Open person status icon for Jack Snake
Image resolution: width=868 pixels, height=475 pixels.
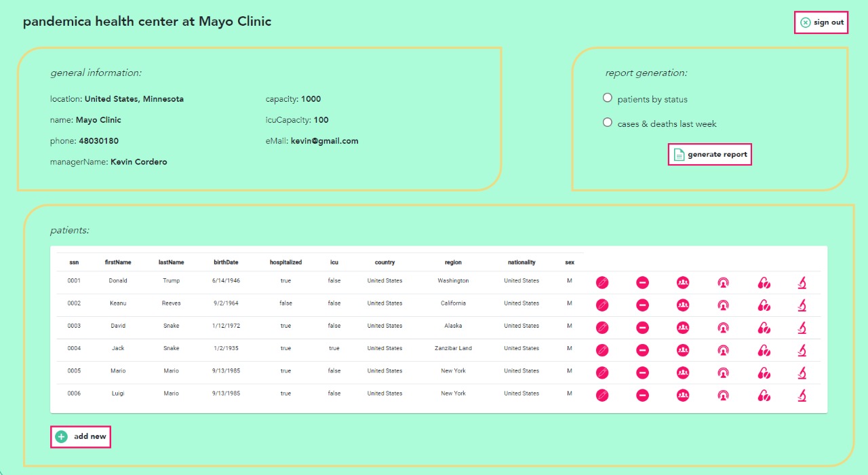pos(724,350)
